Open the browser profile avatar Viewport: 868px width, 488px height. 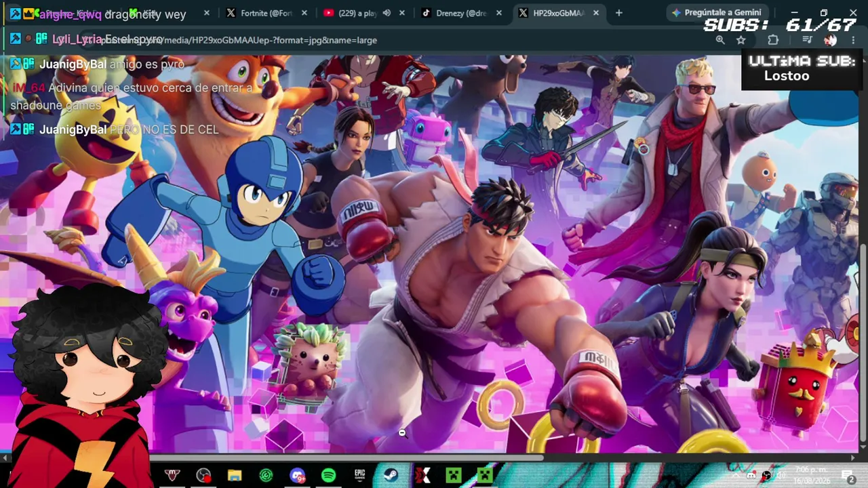(830, 40)
